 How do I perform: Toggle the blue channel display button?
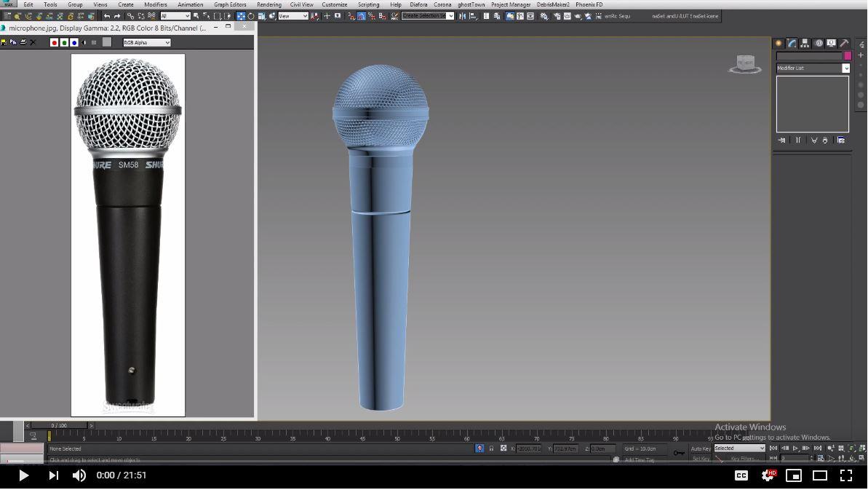74,42
